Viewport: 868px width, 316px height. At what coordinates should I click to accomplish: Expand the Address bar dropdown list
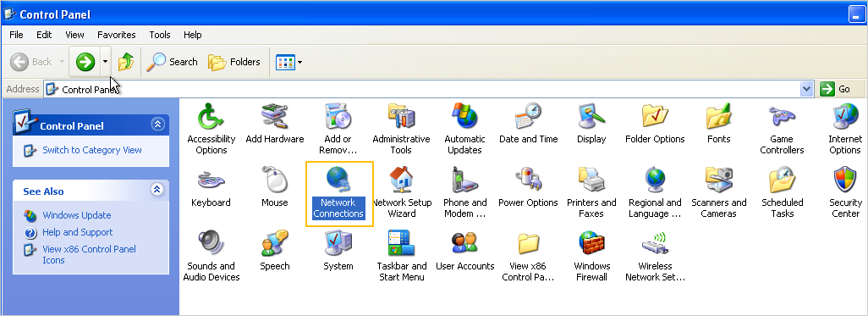806,89
